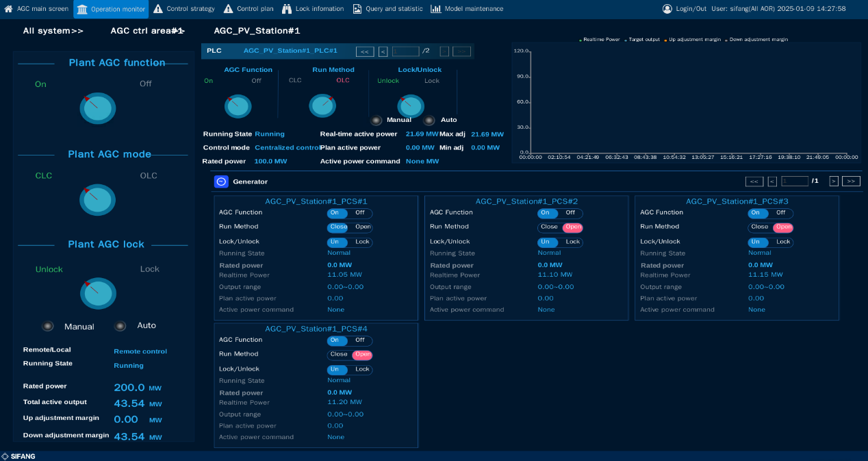
Task: Click the Model maintenance bar chart icon
Action: tap(436, 9)
